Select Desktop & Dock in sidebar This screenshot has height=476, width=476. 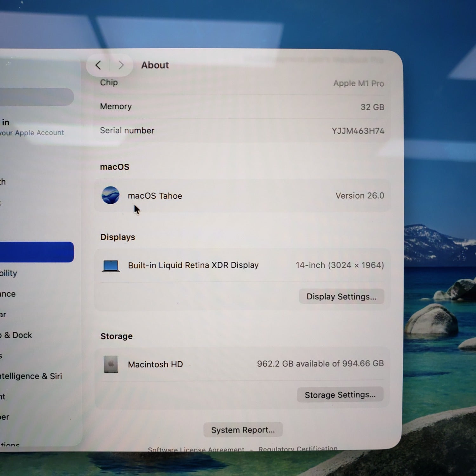(17, 335)
